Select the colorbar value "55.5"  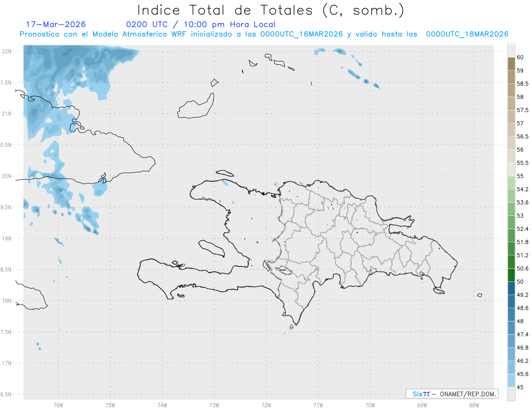click(x=522, y=163)
